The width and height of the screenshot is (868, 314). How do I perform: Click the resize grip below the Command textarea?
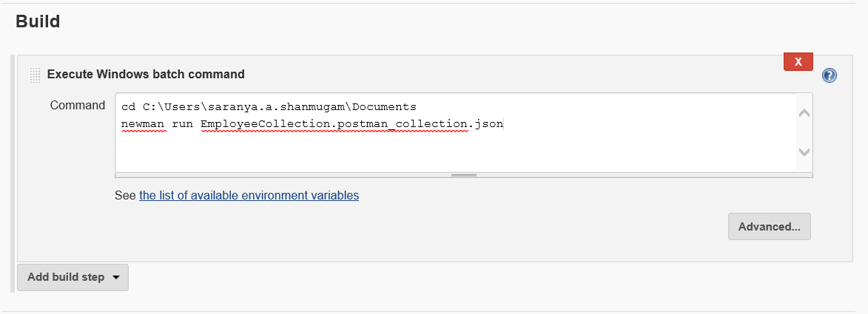pos(464,175)
